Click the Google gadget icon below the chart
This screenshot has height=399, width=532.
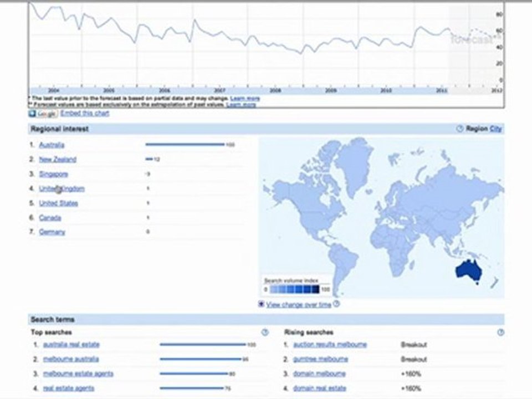pos(43,114)
